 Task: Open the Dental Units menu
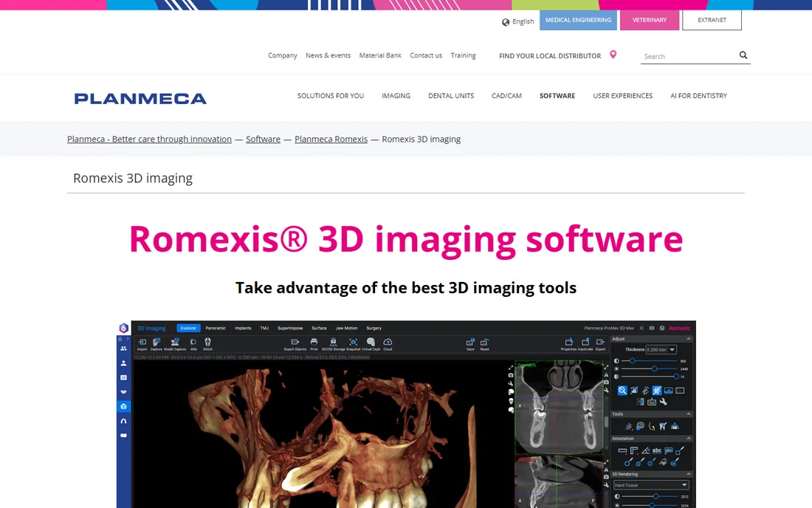[451, 96]
